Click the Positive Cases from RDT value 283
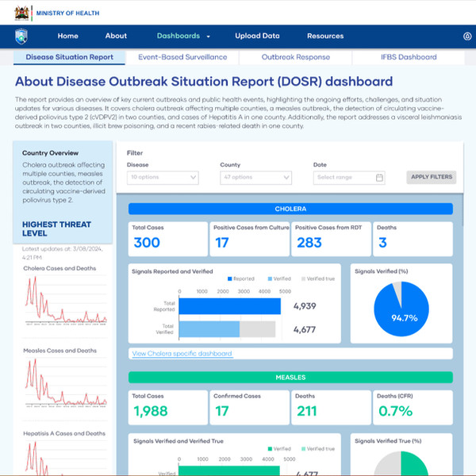Viewport: 476px width, 476px height. coord(309,243)
